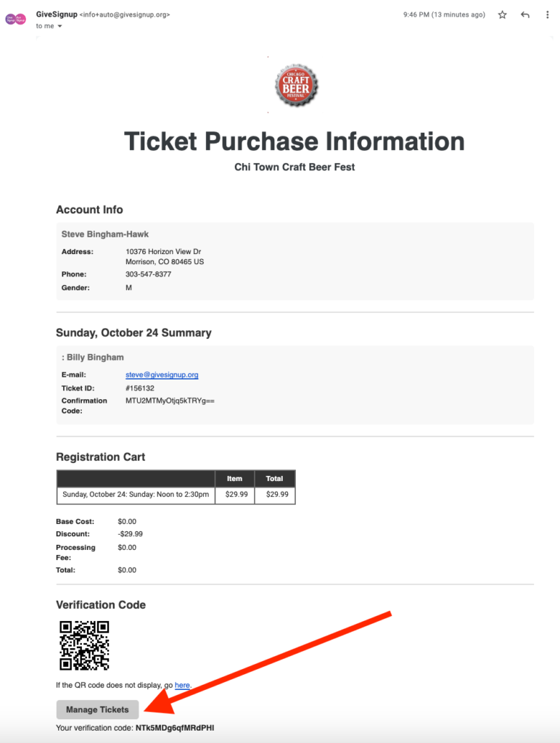Click the confirmation code MTU2MTMyOtjq5kTRYg== text
The width and height of the screenshot is (560, 743).
coord(170,401)
